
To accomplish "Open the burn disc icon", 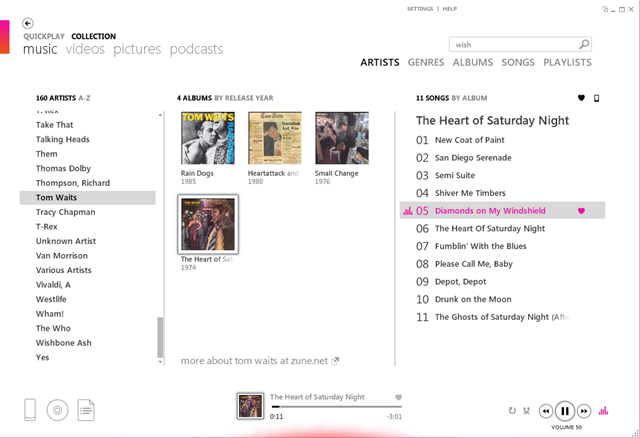I will [x=58, y=410].
